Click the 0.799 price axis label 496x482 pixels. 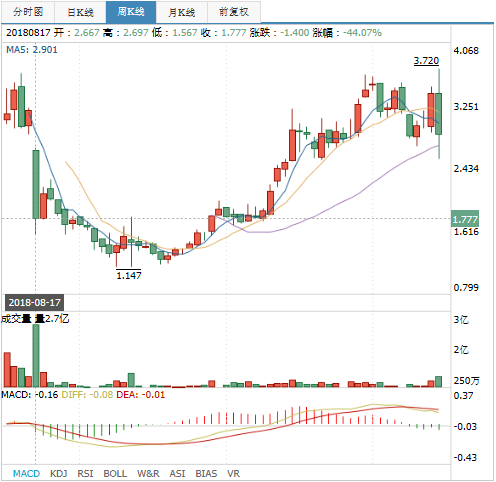point(466,287)
